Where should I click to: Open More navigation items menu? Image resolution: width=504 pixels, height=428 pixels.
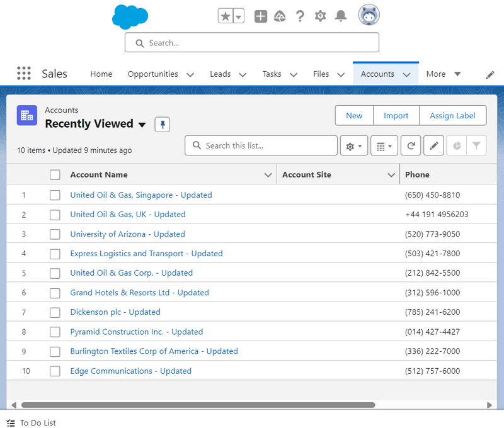coord(444,74)
